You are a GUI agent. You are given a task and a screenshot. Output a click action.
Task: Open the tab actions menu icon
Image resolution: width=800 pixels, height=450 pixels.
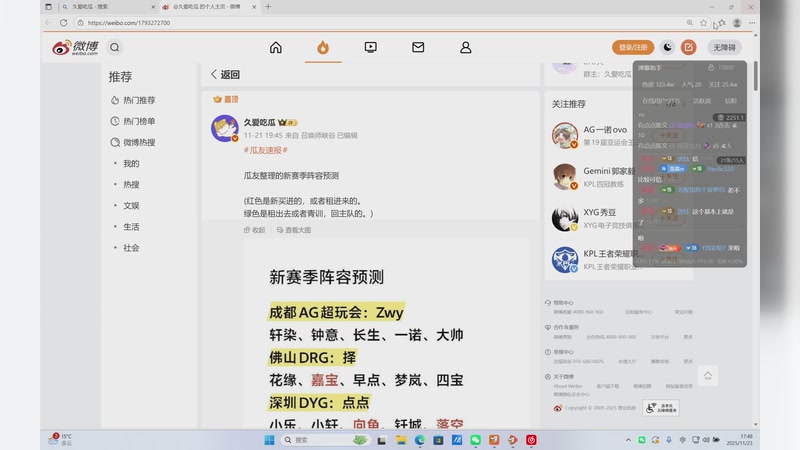(x=48, y=7)
